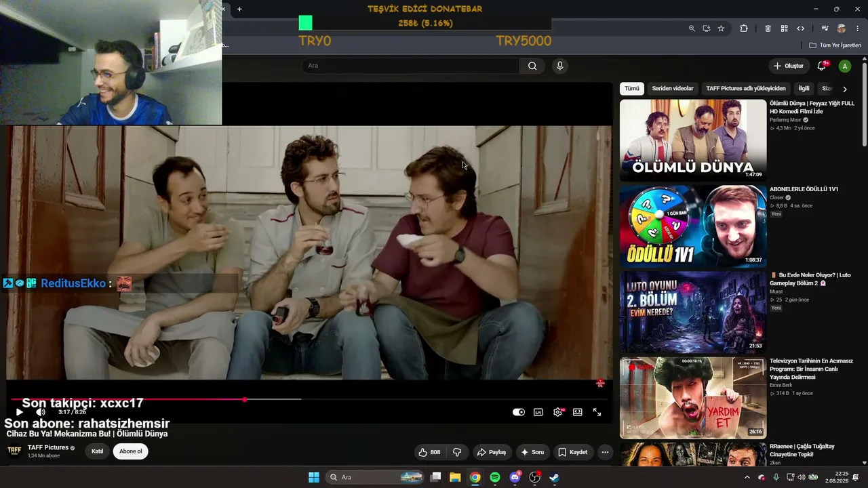Image resolution: width=868 pixels, height=488 pixels.
Task: Open the RRaenee Çağla Tuğaltay Cinayetine Tepki title
Action: pos(802,451)
